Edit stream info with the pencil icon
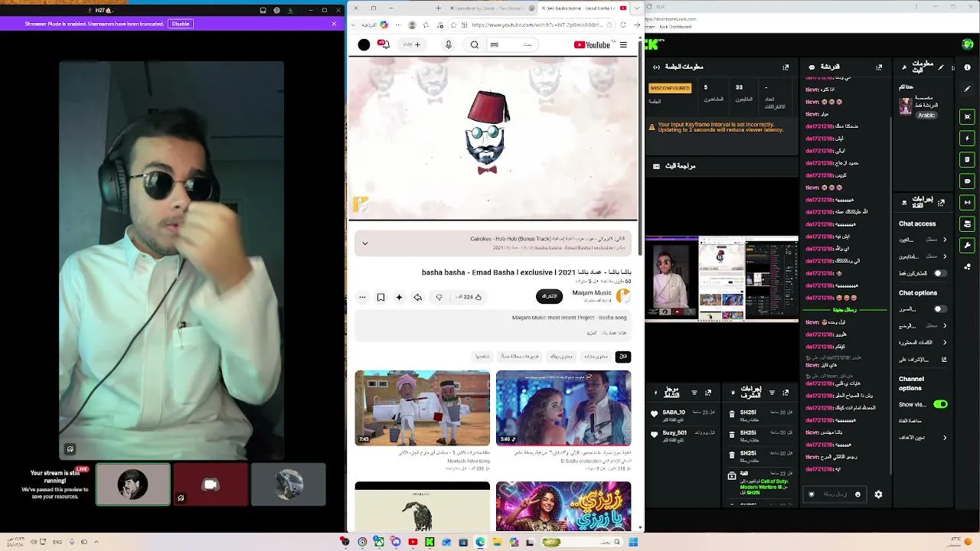This screenshot has width=980, height=551. pos(942,67)
